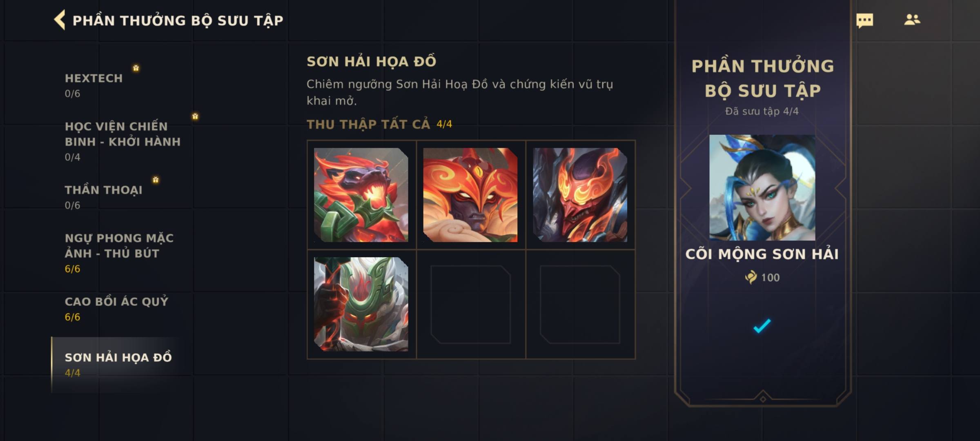Click gift icon beside Học Viện Chiến Binh

click(x=195, y=116)
